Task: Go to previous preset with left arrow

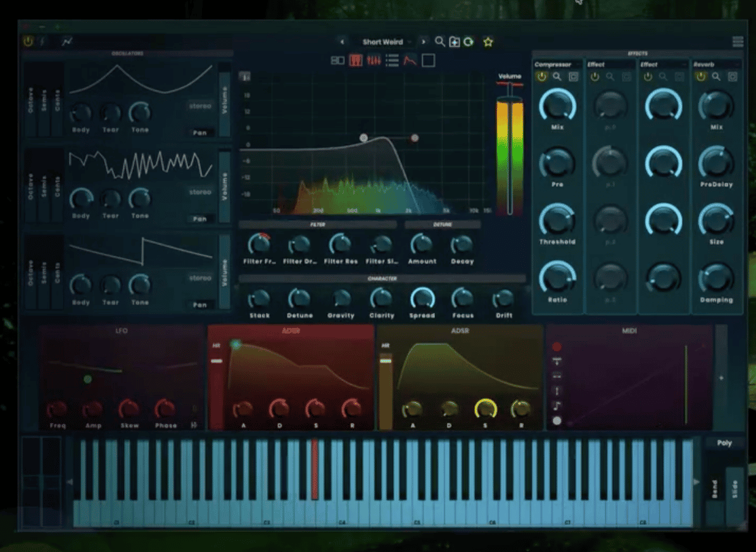Action: tap(342, 42)
